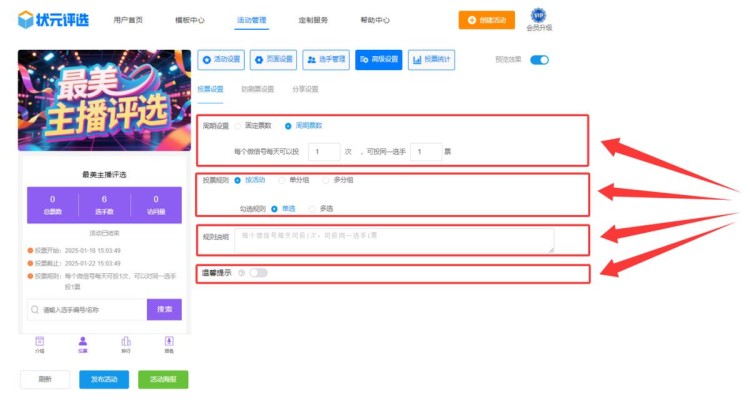
Task: Open 活动设置 gear toolbar button
Action: pyautogui.click(x=221, y=60)
